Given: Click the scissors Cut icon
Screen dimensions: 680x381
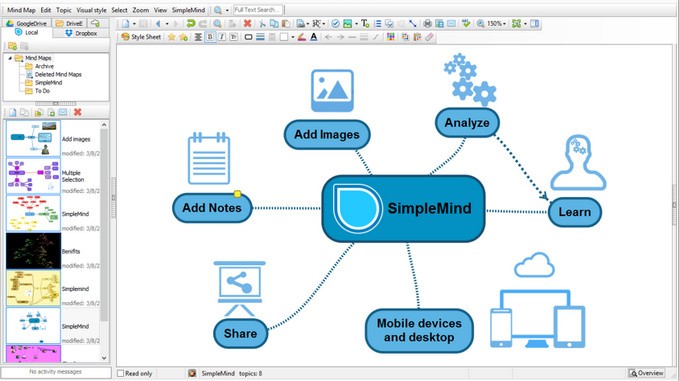Looking at the screenshot, I should click(x=262, y=23).
